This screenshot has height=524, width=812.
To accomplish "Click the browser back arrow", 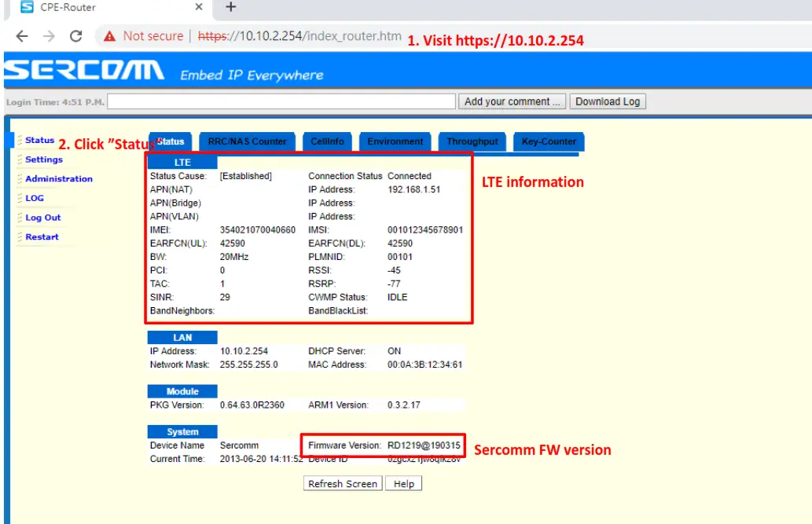I will coord(21,36).
